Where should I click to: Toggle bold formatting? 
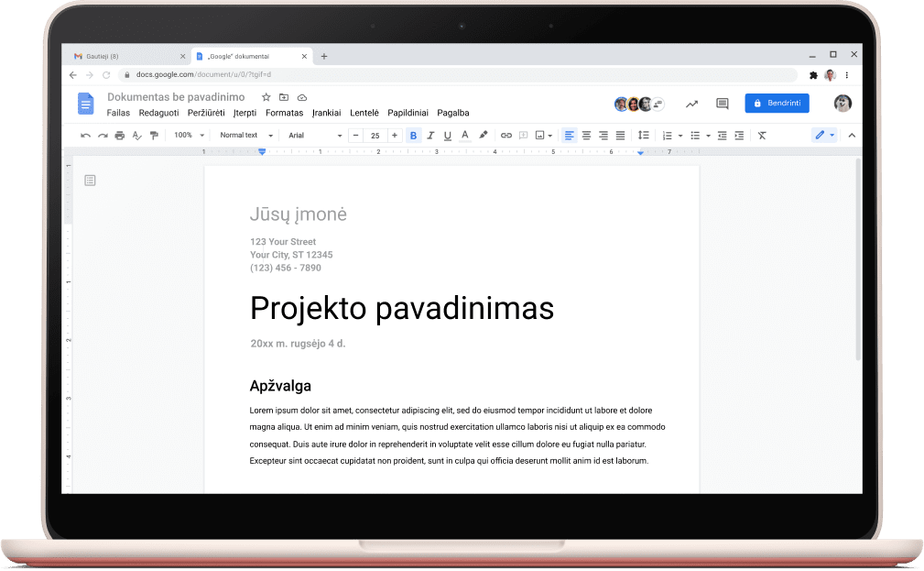click(x=413, y=136)
